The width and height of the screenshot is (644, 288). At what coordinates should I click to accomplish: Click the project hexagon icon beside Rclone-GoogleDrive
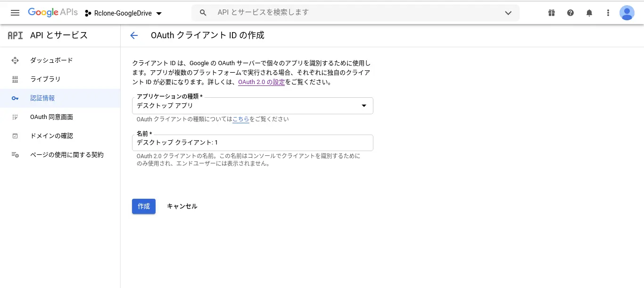(x=88, y=13)
